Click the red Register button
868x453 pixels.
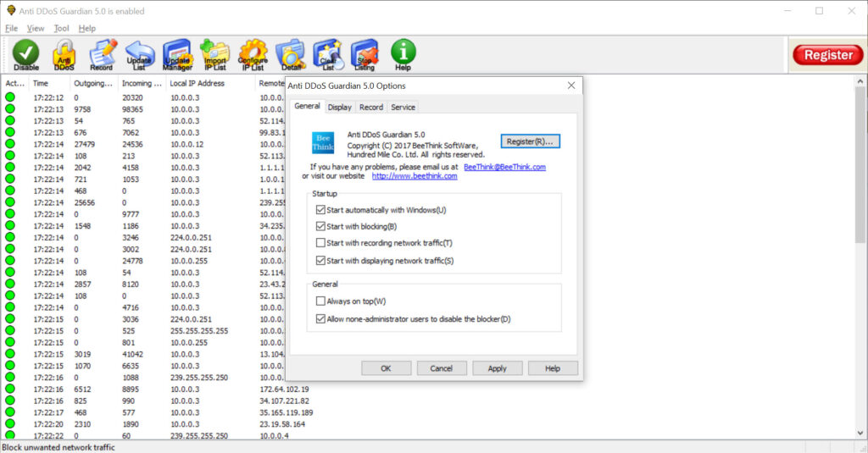click(x=827, y=55)
